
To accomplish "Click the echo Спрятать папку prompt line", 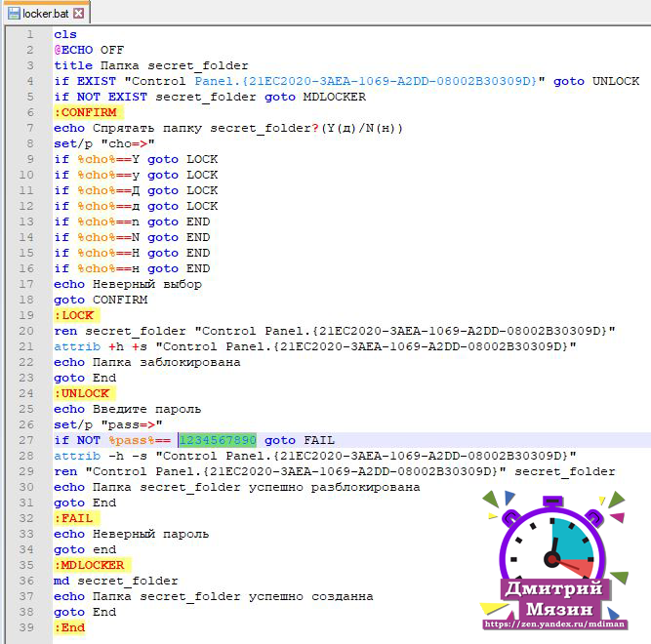I will coord(228,128).
